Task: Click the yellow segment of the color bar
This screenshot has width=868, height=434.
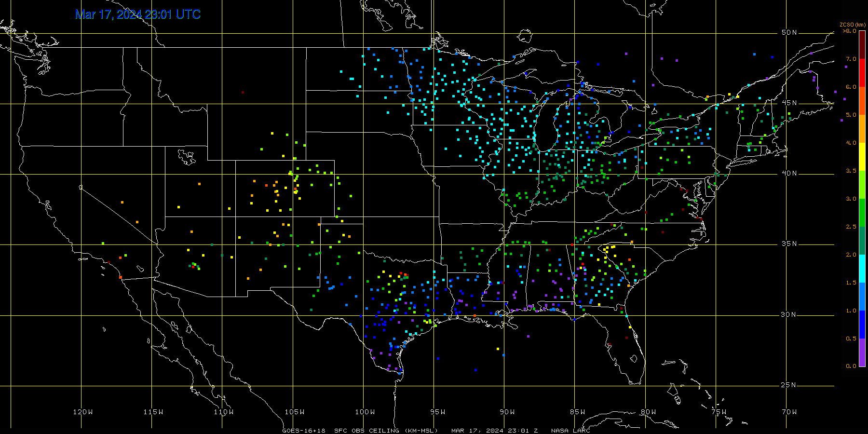Action: pos(862,157)
